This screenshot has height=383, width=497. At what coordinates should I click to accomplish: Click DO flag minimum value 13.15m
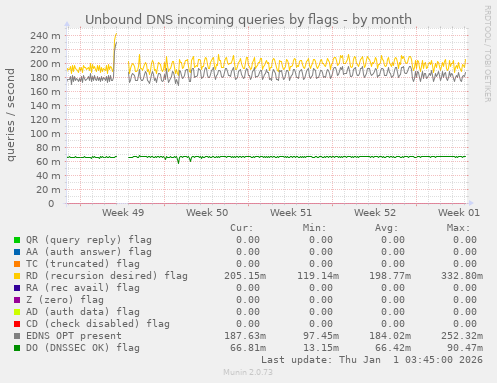(x=321, y=348)
